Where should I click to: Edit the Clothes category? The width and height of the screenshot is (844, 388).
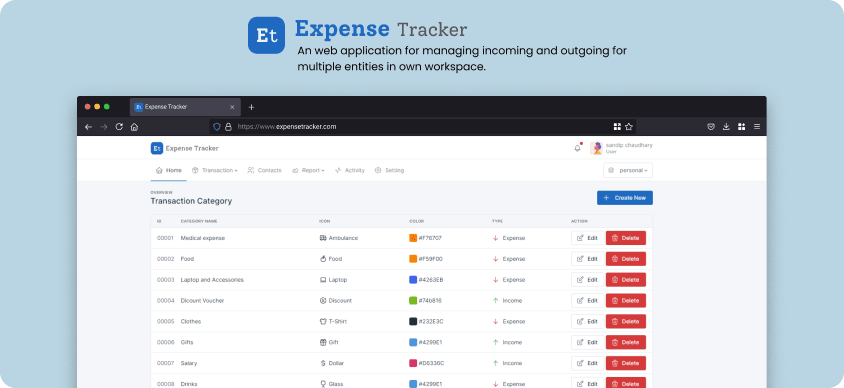pos(587,321)
